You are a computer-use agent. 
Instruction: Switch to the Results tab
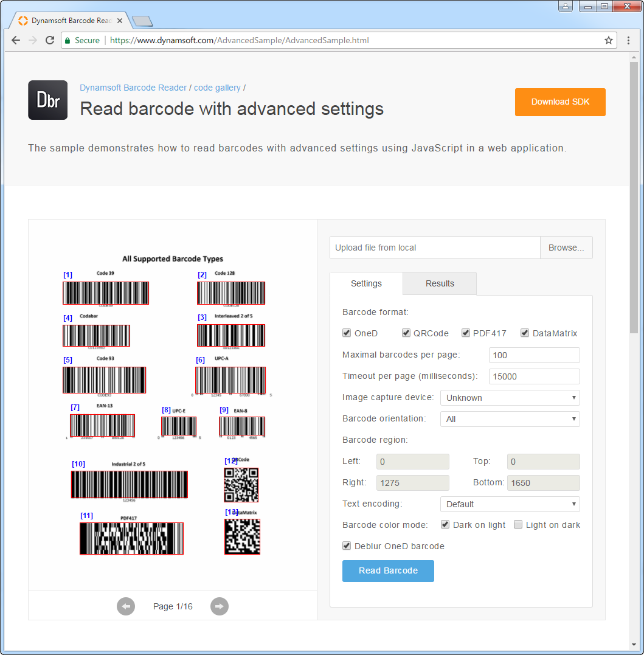tap(440, 283)
